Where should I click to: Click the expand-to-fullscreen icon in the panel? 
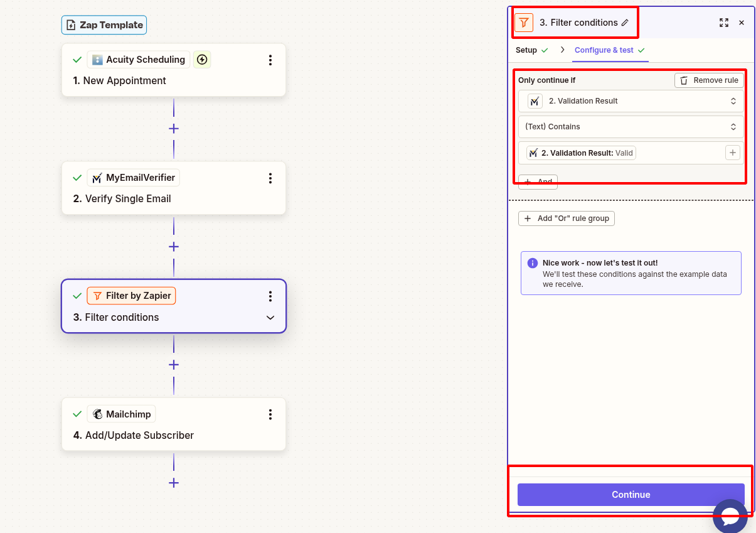(x=723, y=23)
